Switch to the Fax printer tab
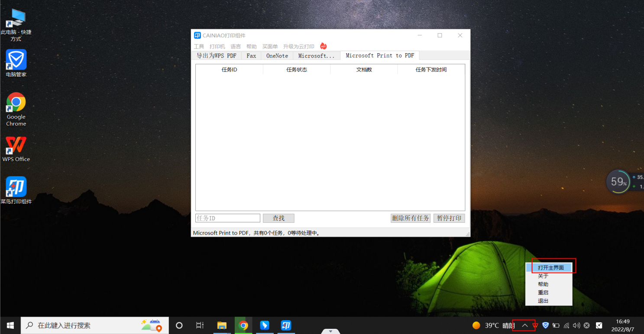 [x=251, y=55]
